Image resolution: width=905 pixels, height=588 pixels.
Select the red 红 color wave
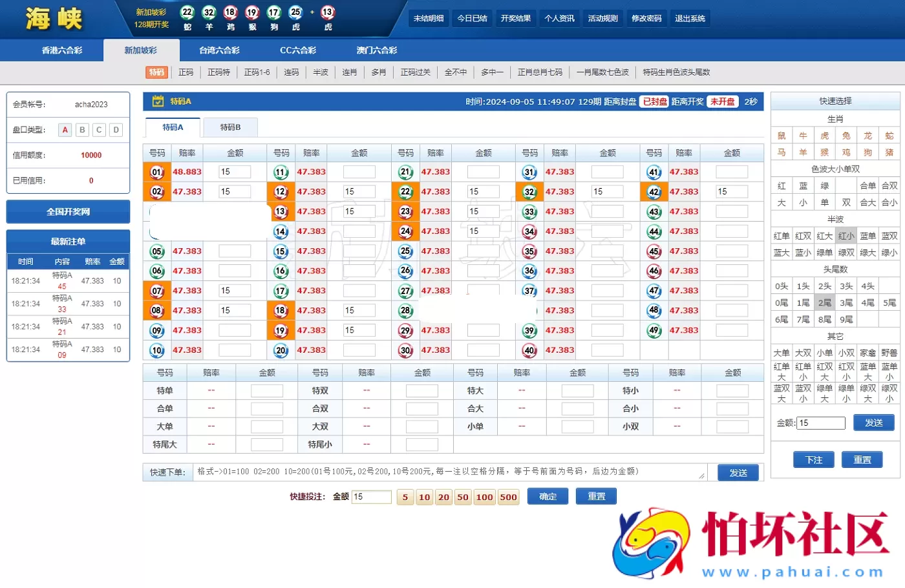(781, 185)
